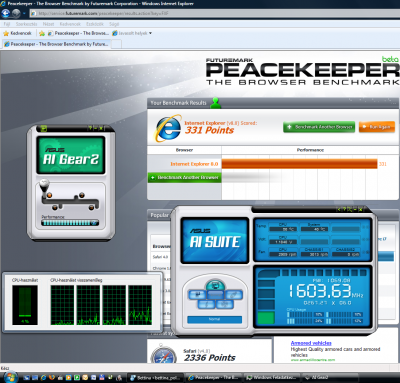Open the Fájl menu

(7, 24)
